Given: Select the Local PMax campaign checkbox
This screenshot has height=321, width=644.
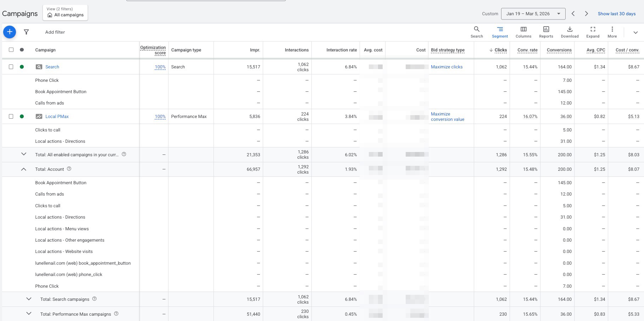Looking at the screenshot, I should point(10,116).
